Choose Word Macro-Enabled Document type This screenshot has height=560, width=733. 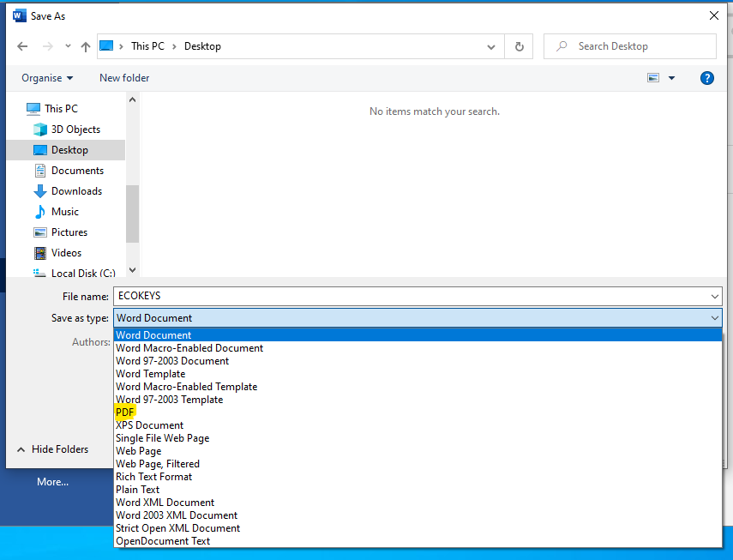click(x=418, y=348)
